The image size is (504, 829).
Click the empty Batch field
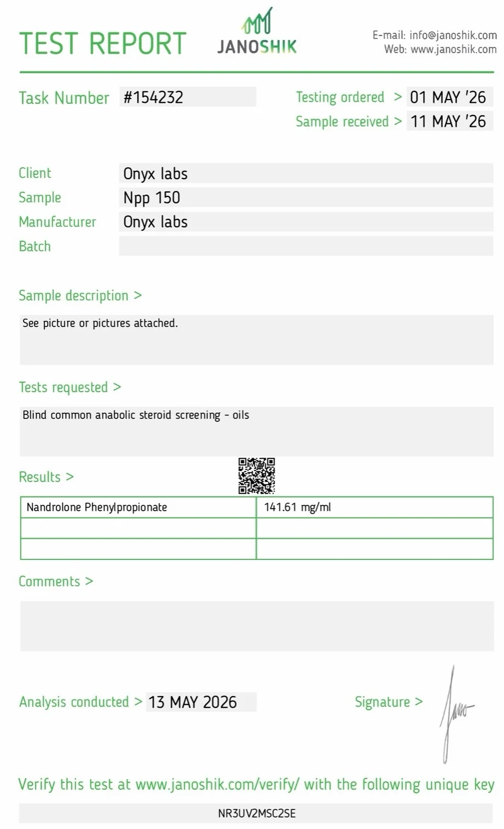(306, 246)
